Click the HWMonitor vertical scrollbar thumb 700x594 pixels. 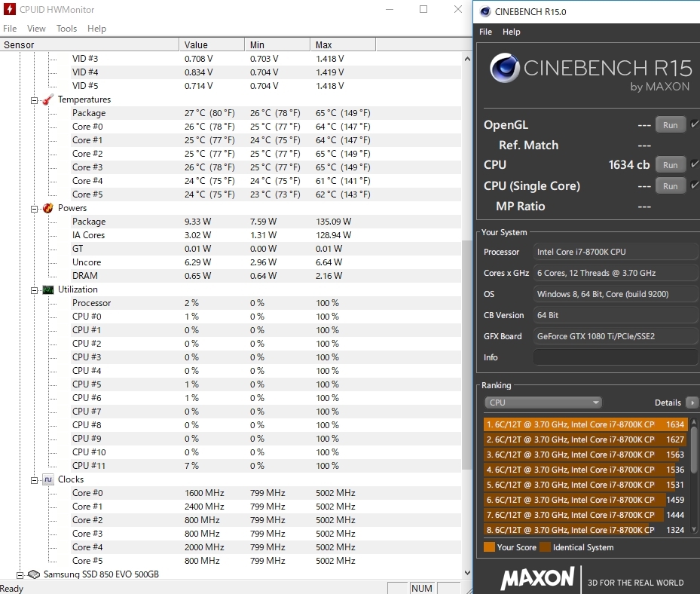[x=467, y=355]
